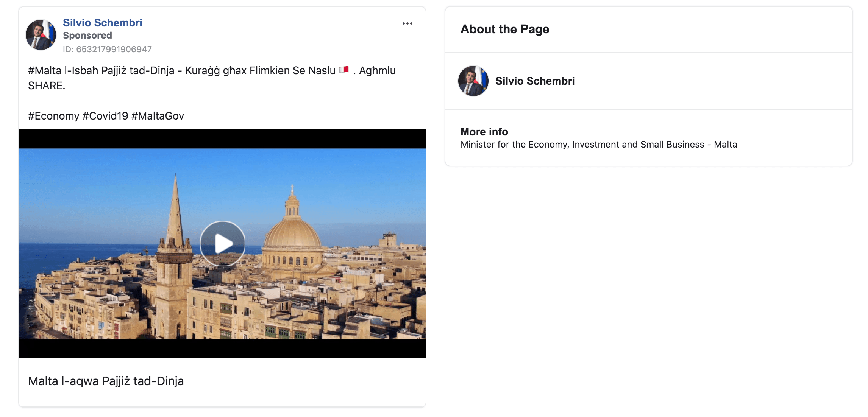Open the #Covid19 hashtag
The width and height of the screenshot is (868, 417).
(105, 116)
